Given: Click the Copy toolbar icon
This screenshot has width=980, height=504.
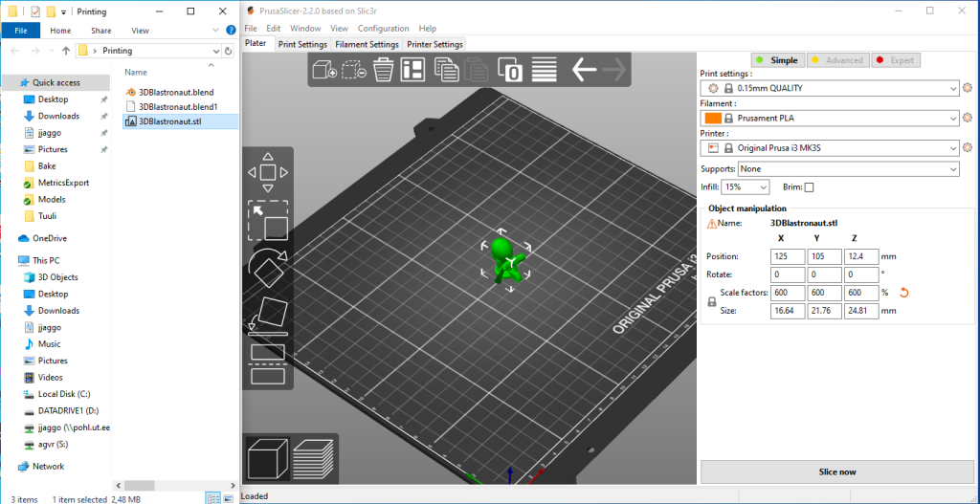Looking at the screenshot, I should point(446,69).
